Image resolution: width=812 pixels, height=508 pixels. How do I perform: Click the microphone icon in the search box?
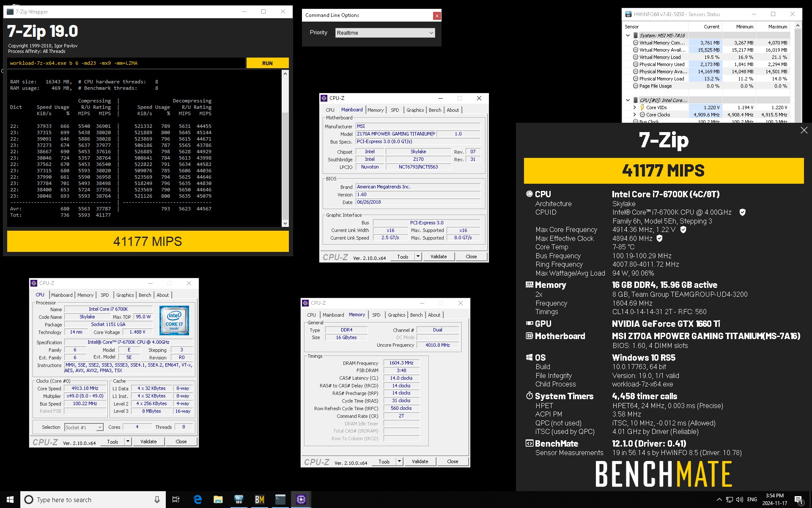tap(157, 500)
